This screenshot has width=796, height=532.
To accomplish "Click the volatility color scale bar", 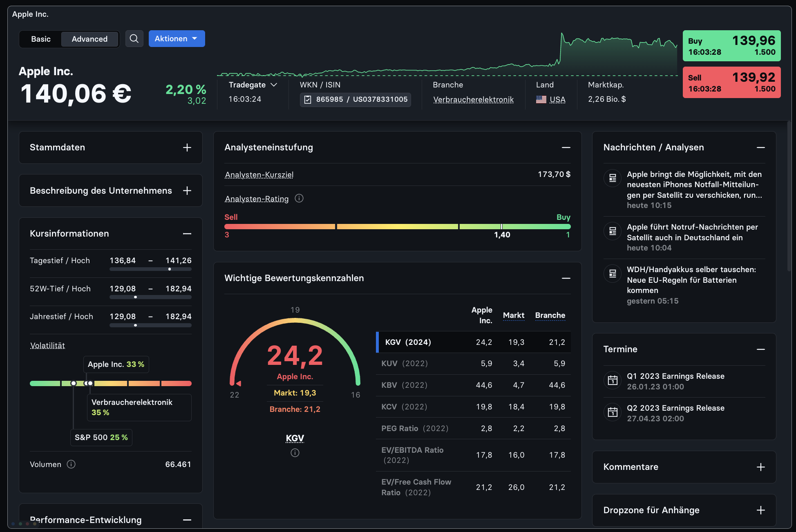I will [x=111, y=383].
